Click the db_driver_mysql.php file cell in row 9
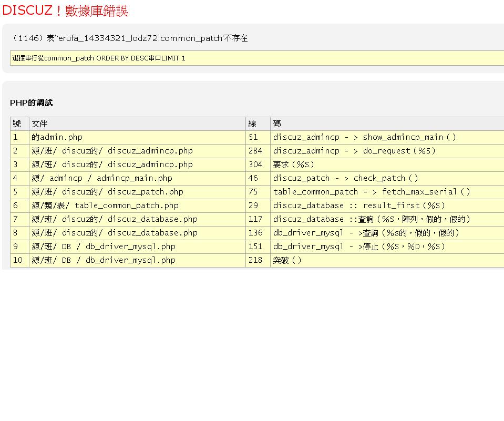Viewport: 504px width, 421px height. click(137, 247)
